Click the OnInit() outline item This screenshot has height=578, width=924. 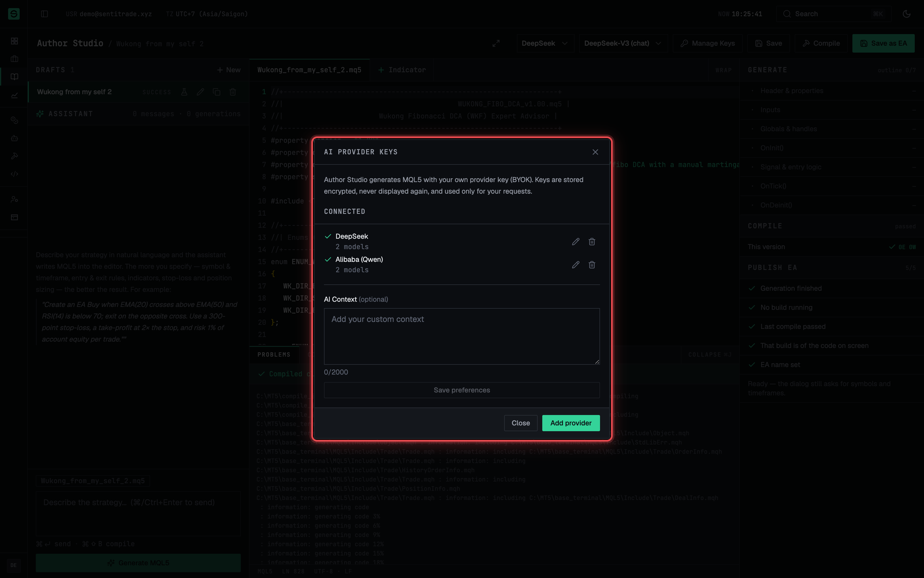tap(832, 148)
